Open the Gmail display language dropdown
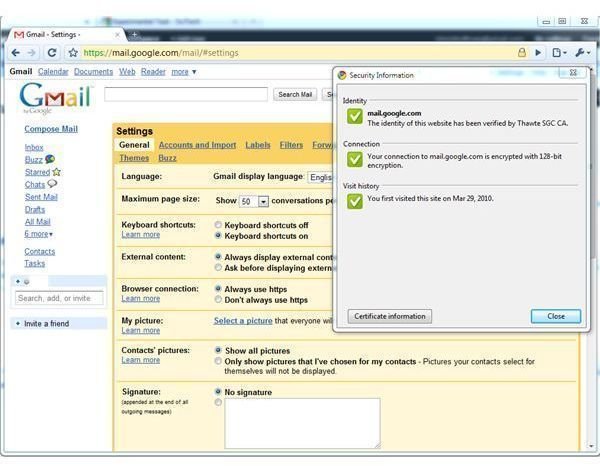600x466 pixels. coord(321,178)
